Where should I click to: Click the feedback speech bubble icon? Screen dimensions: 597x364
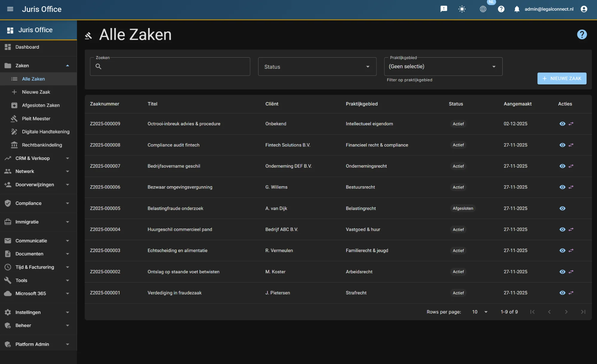coord(444,9)
